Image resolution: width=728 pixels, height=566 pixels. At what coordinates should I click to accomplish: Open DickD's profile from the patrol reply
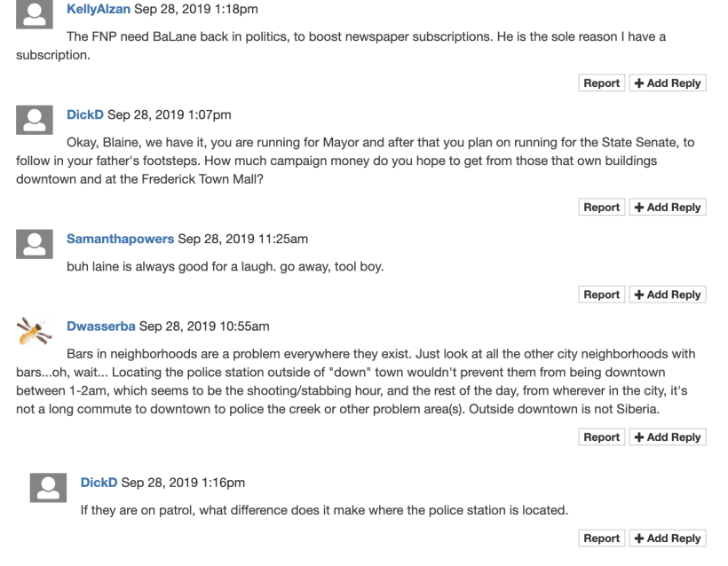pos(99,482)
